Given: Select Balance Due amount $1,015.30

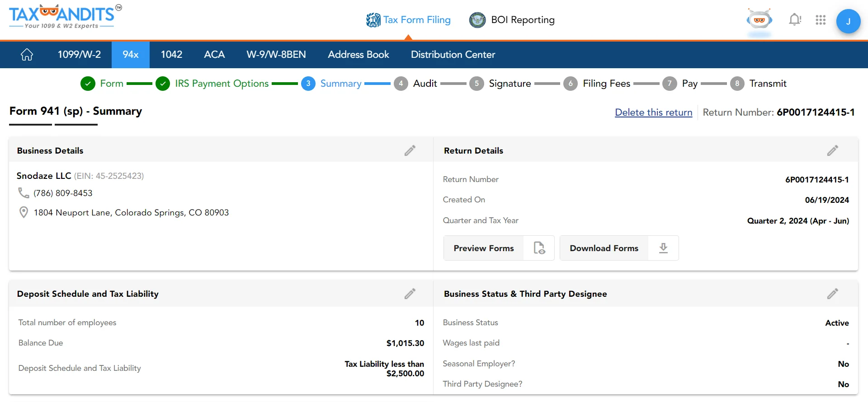Looking at the screenshot, I should (x=405, y=343).
